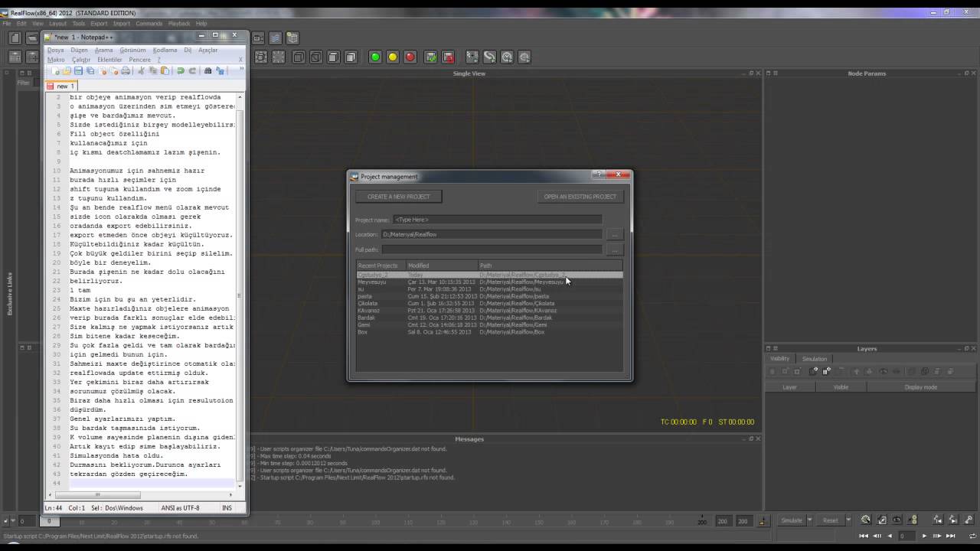Select the Meyvesuyu recent project
The width and height of the screenshot is (980, 551).
[490, 282]
